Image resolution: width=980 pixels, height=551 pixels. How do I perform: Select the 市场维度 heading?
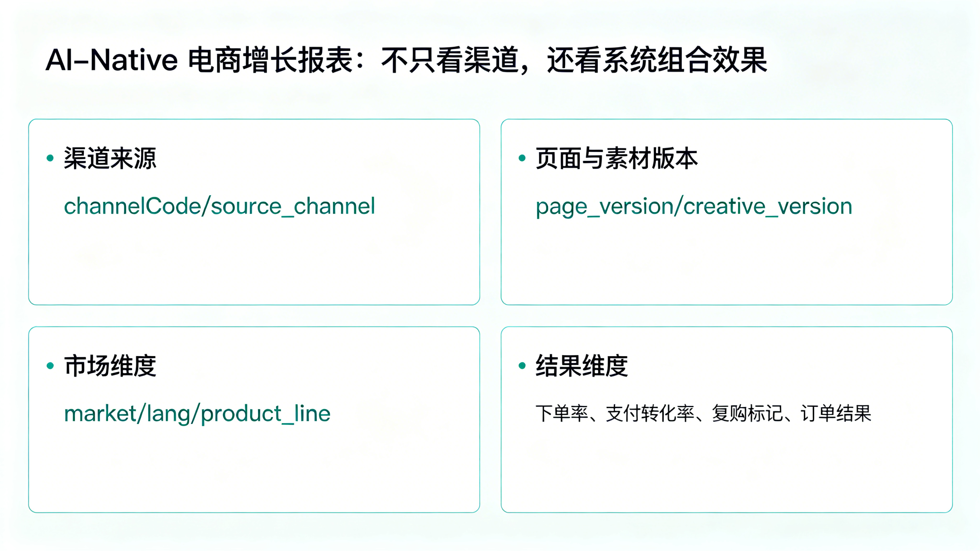click(110, 366)
